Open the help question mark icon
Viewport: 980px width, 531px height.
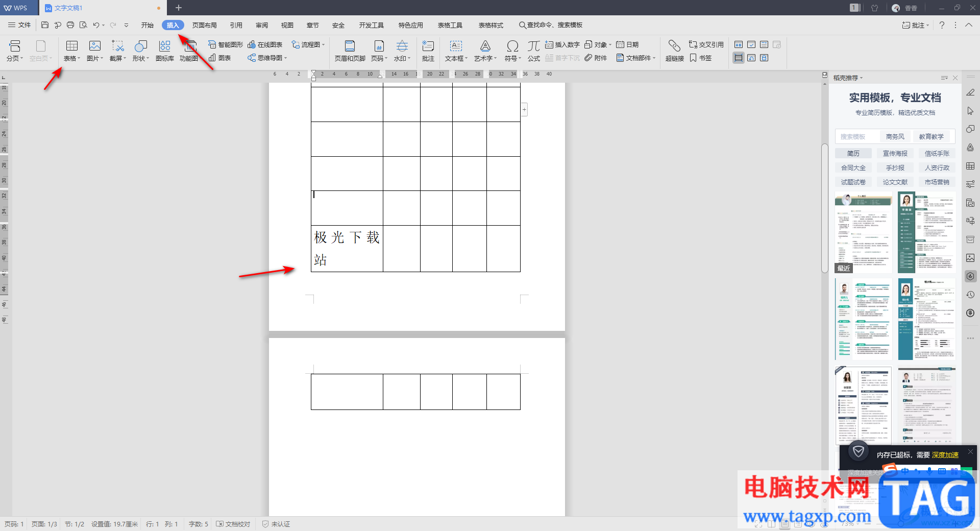coord(942,25)
